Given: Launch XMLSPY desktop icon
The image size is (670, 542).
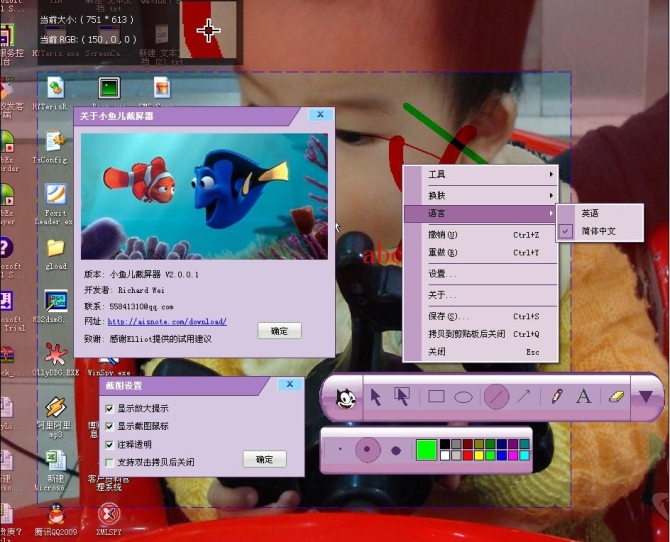Looking at the screenshot, I should point(109,519).
